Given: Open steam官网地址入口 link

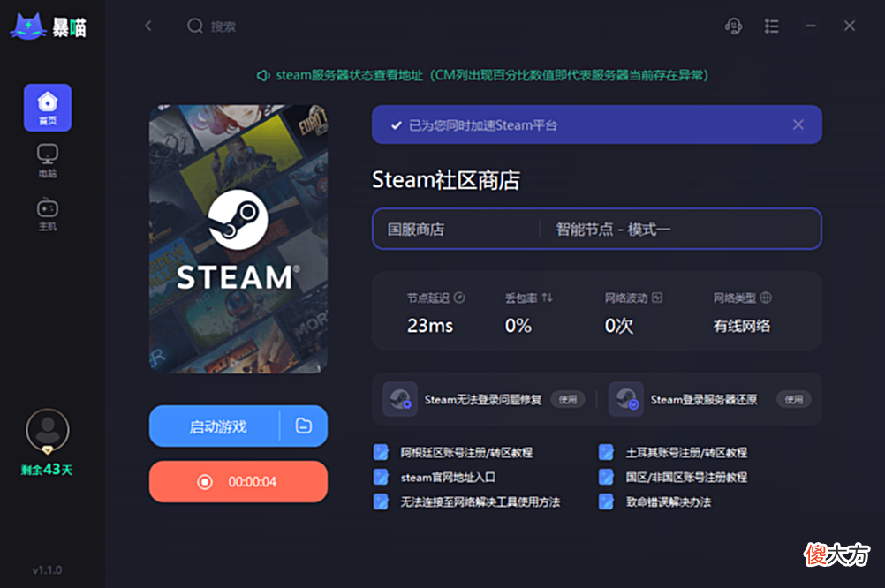Looking at the screenshot, I should coord(448,478).
